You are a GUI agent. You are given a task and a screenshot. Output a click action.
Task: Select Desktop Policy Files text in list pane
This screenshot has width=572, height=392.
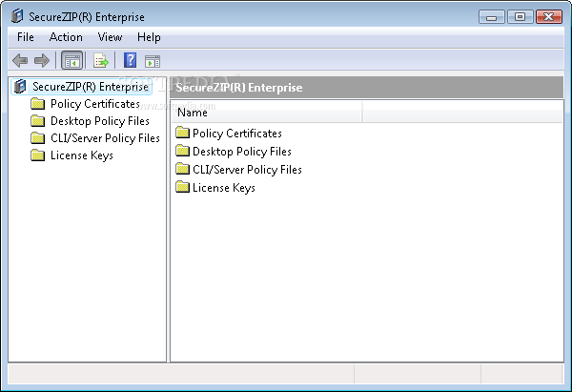(242, 152)
